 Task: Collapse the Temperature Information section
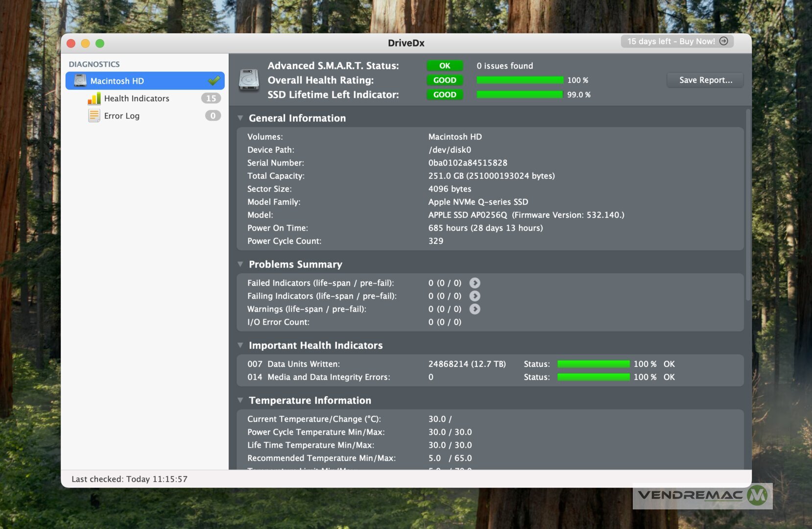[x=240, y=400]
